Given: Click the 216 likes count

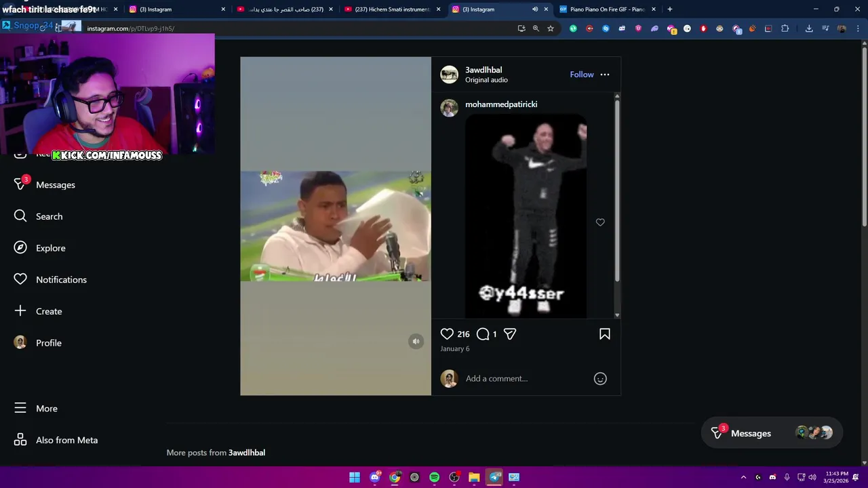Looking at the screenshot, I should pyautogui.click(x=463, y=334).
